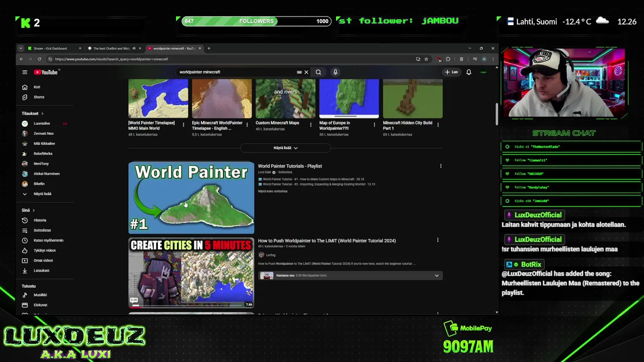This screenshot has width=644, height=362.
Task: View site information icon beside the URL
Action: click(x=50, y=59)
